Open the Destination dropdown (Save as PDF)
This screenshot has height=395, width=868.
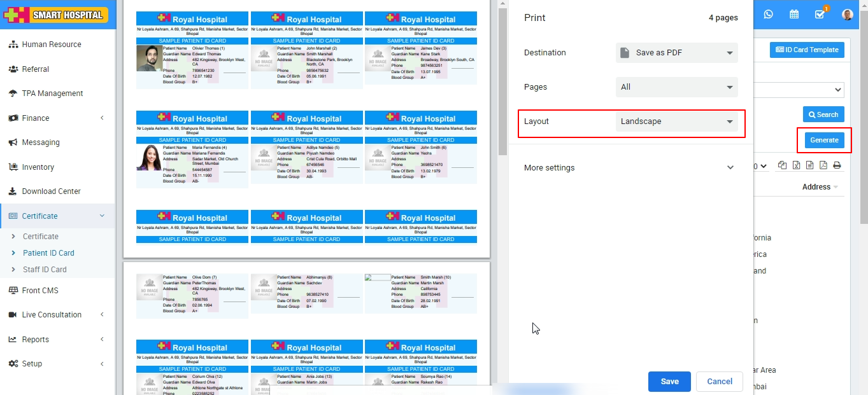click(x=676, y=53)
